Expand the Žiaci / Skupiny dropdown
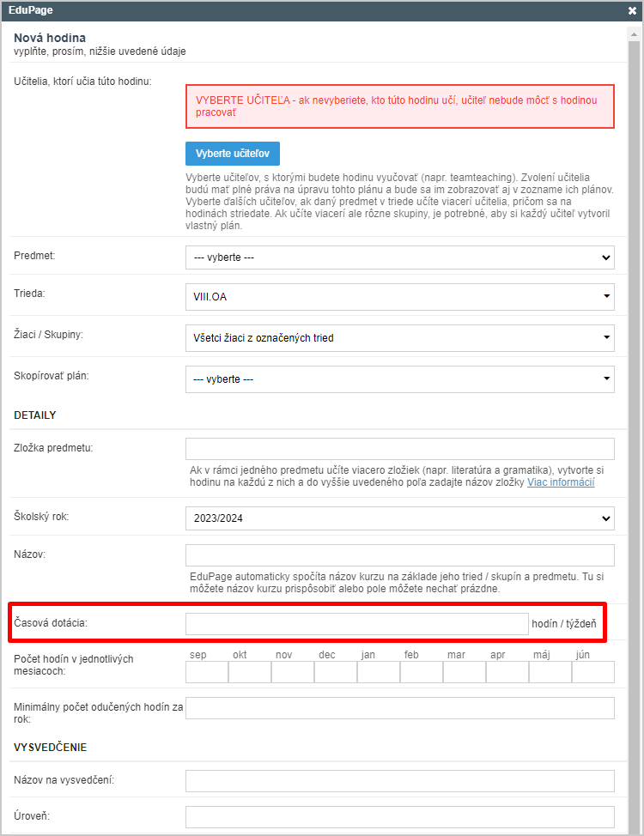Viewport: 644px width, 836px height. 399,338
